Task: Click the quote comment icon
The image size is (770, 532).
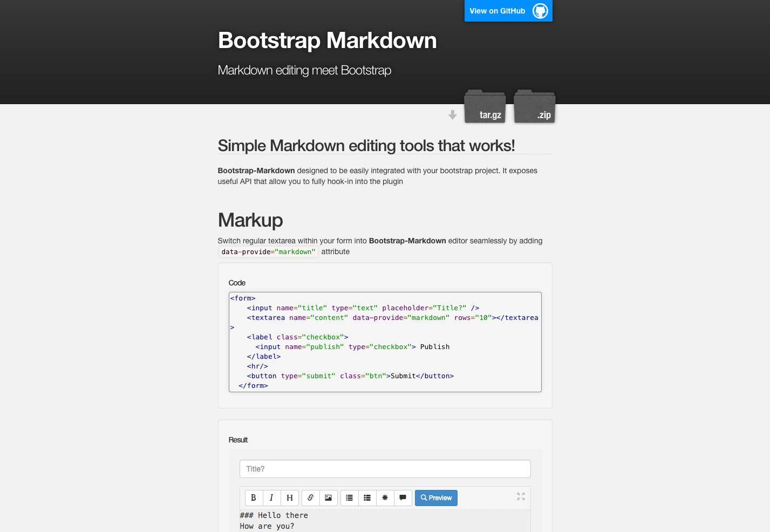Action: [403, 497]
